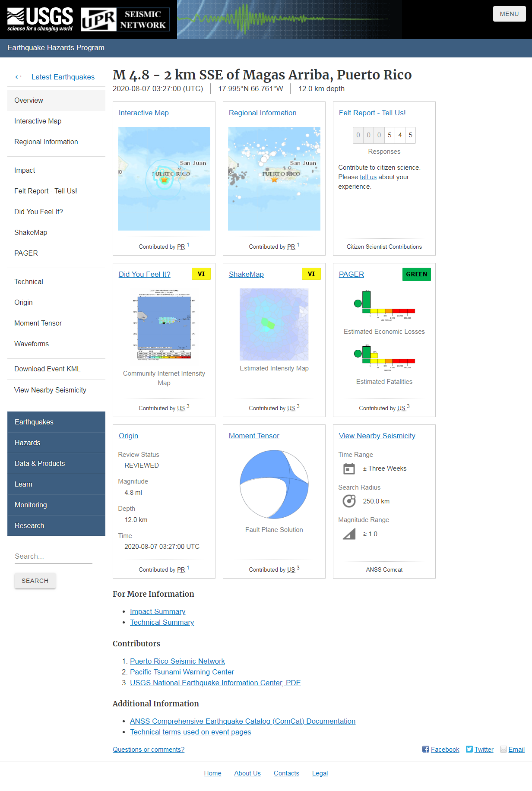Click the Interactive Map thumbnail
Screen dimensions: 532x791
(x=164, y=179)
